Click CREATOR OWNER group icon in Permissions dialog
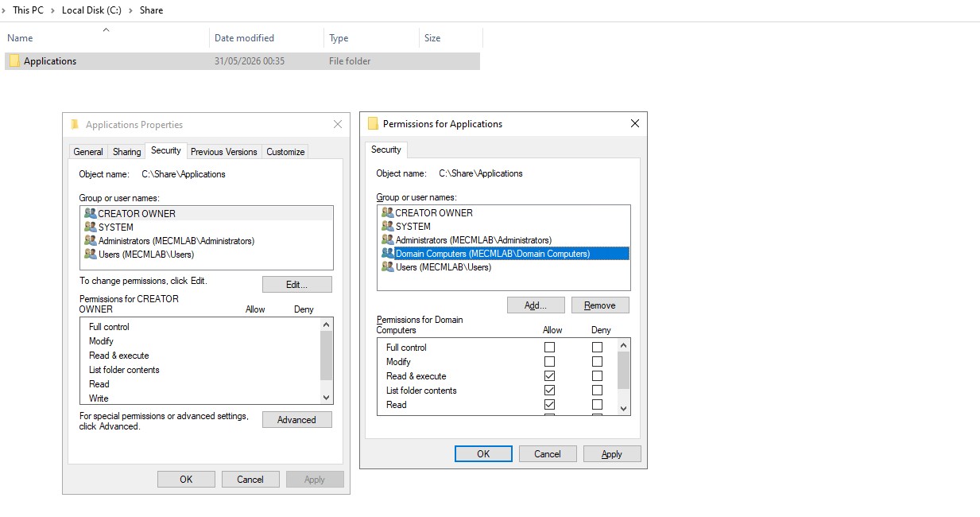The width and height of the screenshot is (980, 517). [x=388, y=212]
